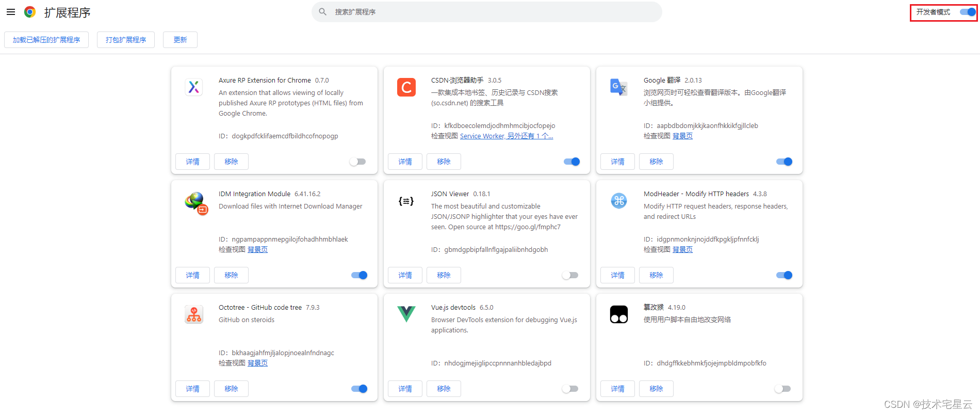Toggle 开发者模式 developer mode switch

point(967,12)
